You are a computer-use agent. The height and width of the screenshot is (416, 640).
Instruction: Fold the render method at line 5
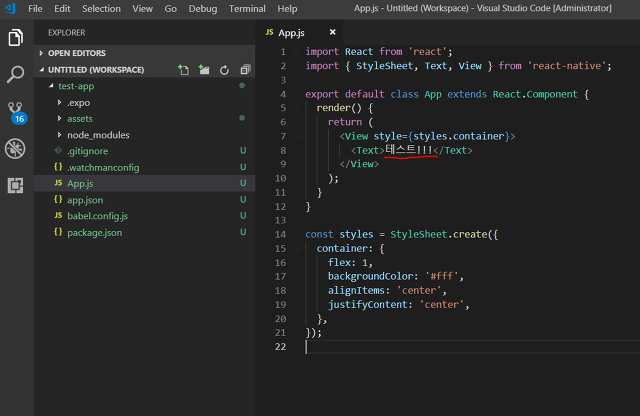[x=298, y=108]
